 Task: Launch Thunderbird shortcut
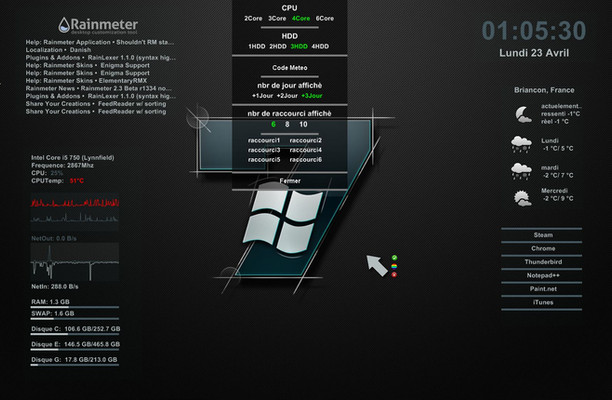[542, 262]
